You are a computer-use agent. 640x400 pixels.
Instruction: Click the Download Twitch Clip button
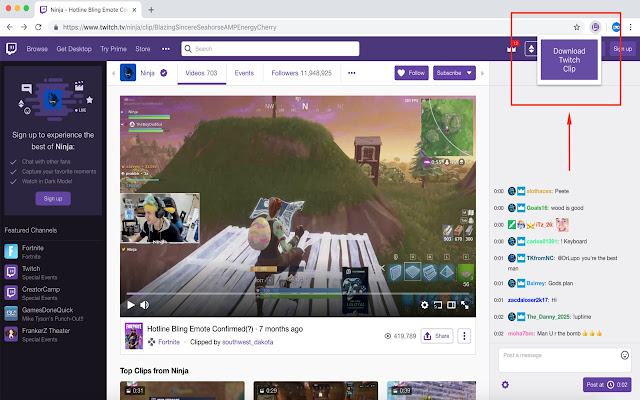click(569, 60)
